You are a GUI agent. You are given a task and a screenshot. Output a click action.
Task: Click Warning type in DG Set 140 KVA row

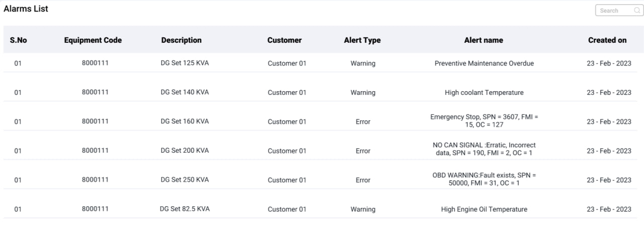(363, 93)
